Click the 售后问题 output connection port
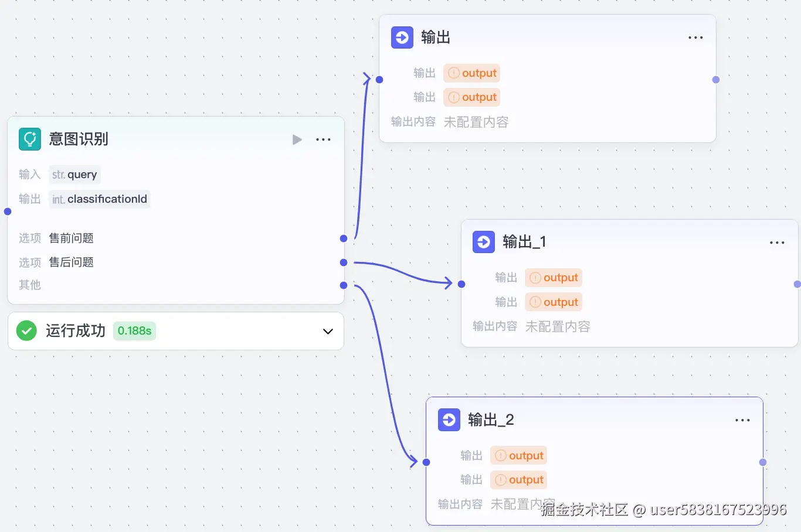The image size is (801, 532). click(x=344, y=262)
